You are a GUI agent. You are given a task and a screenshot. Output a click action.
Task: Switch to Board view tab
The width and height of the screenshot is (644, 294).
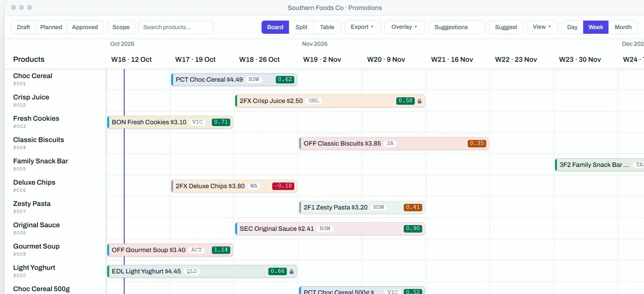275,27
